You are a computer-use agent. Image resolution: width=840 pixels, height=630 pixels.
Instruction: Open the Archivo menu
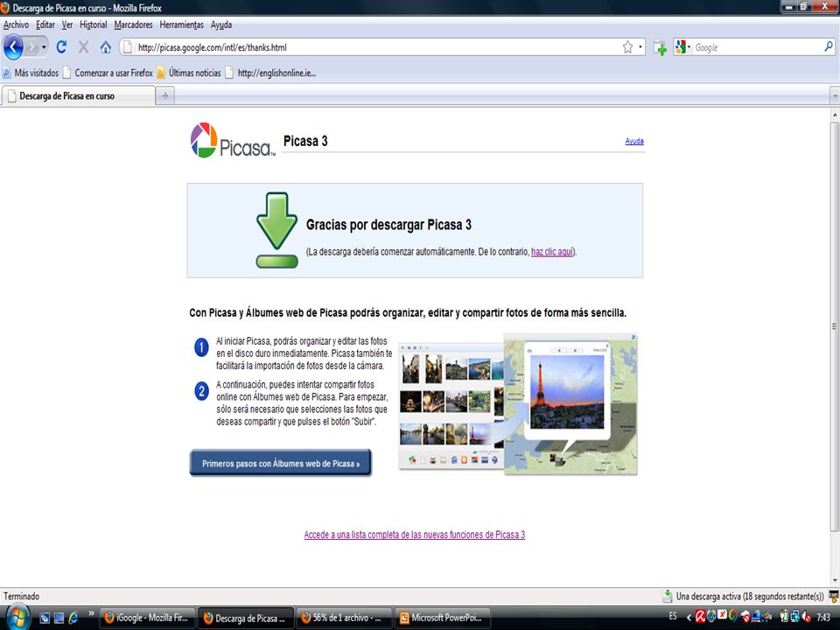(x=16, y=24)
